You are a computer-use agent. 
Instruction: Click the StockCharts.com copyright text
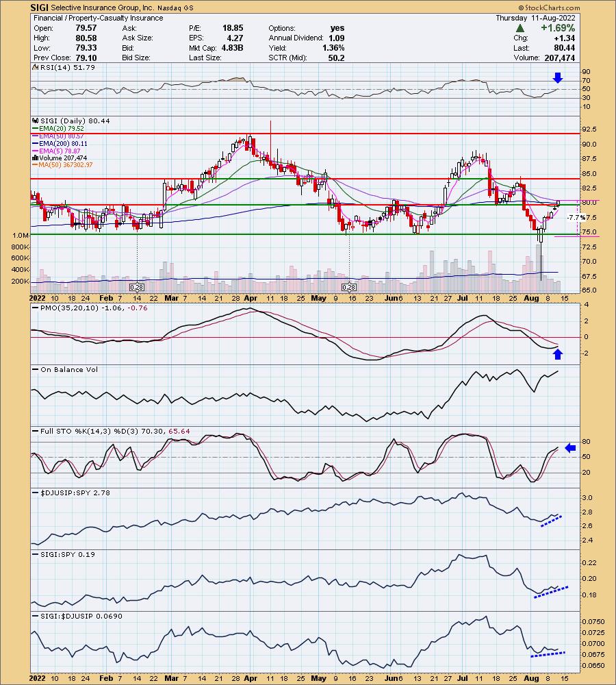point(549,8)
